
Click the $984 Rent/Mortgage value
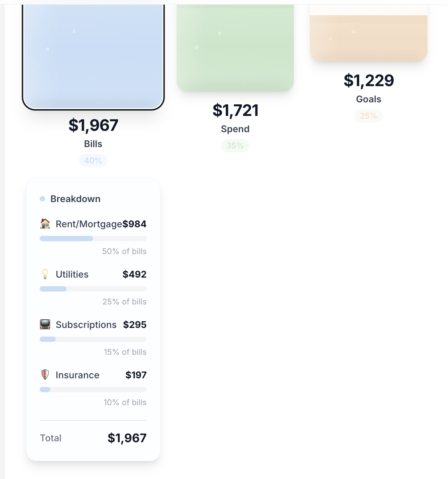point(135,224)
